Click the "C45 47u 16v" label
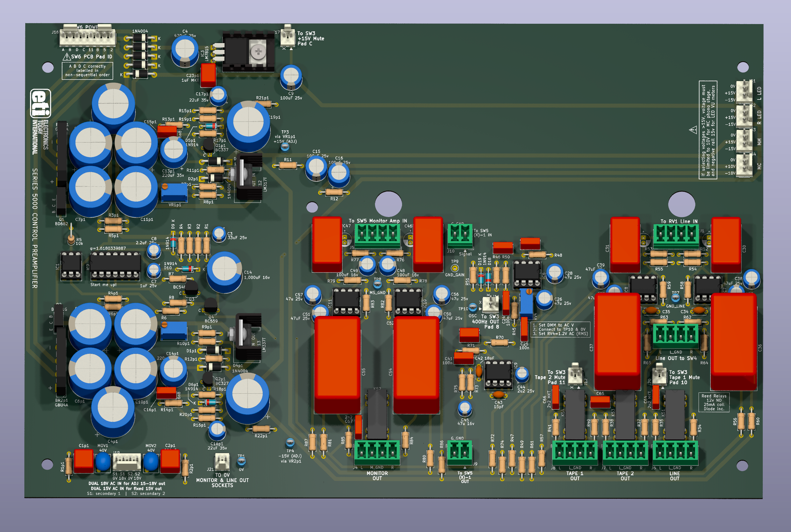This screenshot has width=791, height=532. (x=466, y=422)
